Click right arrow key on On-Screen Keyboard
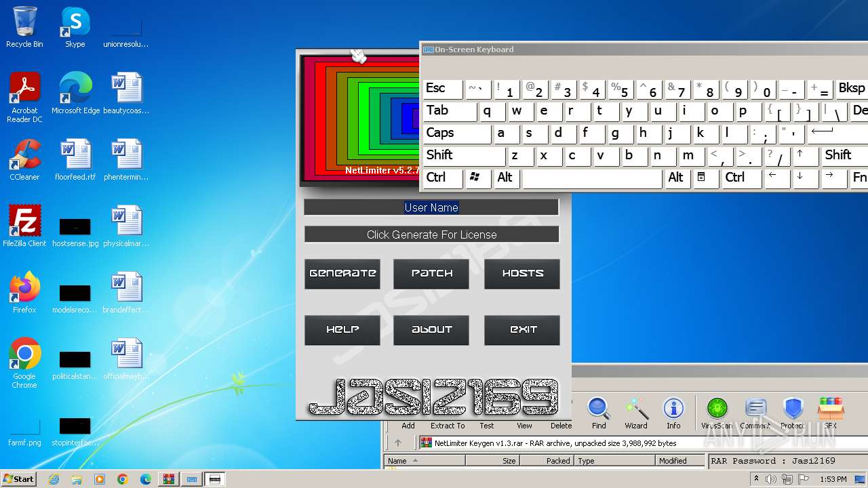 (x=834, y=178)
